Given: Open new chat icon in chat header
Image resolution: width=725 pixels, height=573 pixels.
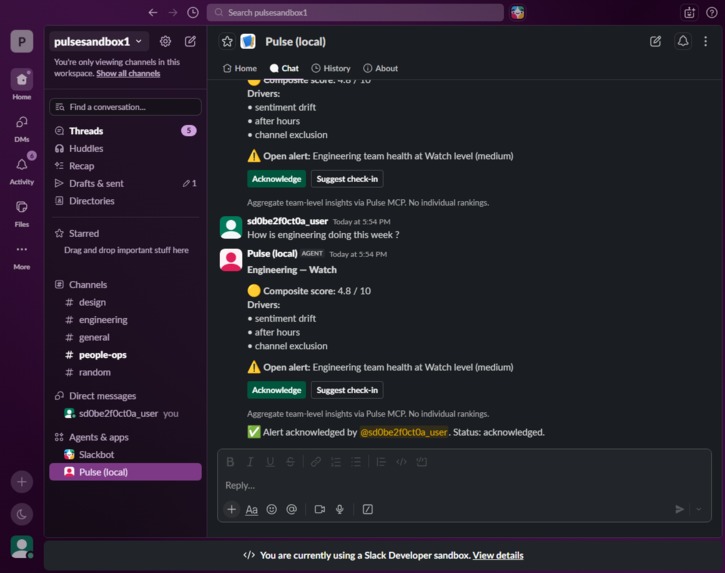Looking at the screenshot, I should (655, 41).
